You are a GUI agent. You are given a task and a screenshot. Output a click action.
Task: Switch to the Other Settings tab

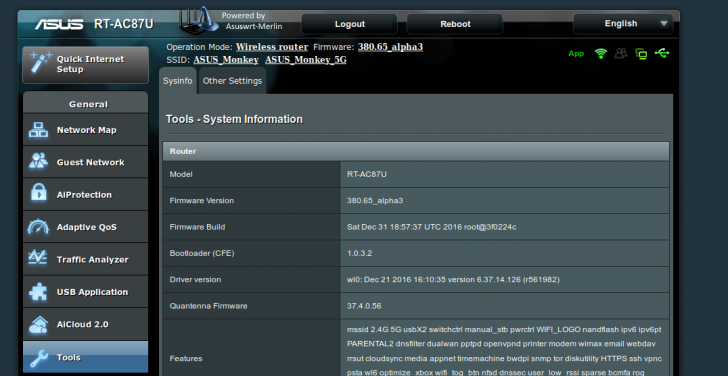point(232,81)
